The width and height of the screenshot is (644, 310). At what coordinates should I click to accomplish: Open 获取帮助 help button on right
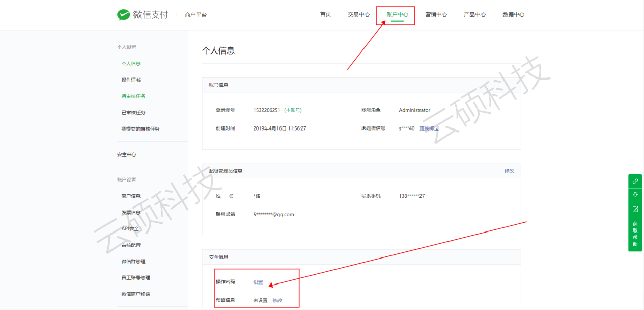635,234
